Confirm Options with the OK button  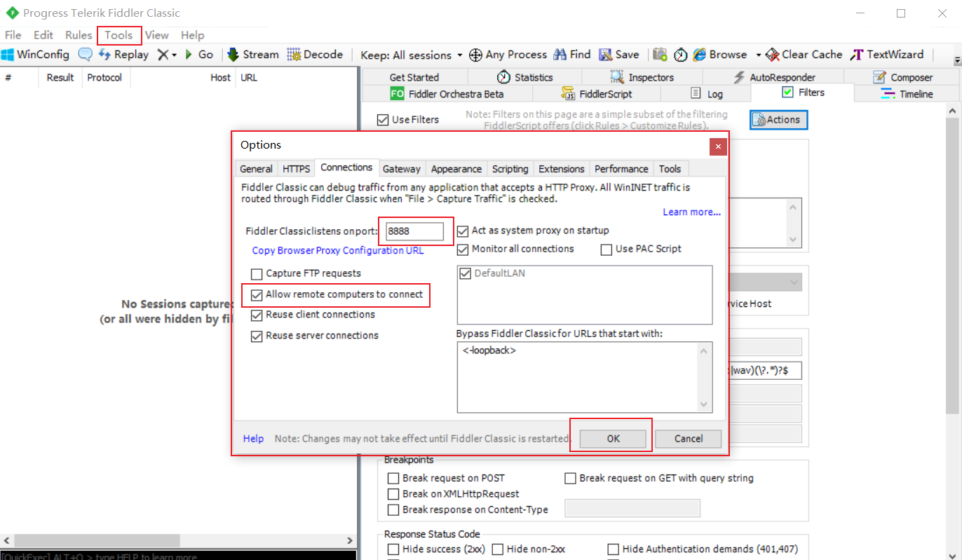(614, 439)
